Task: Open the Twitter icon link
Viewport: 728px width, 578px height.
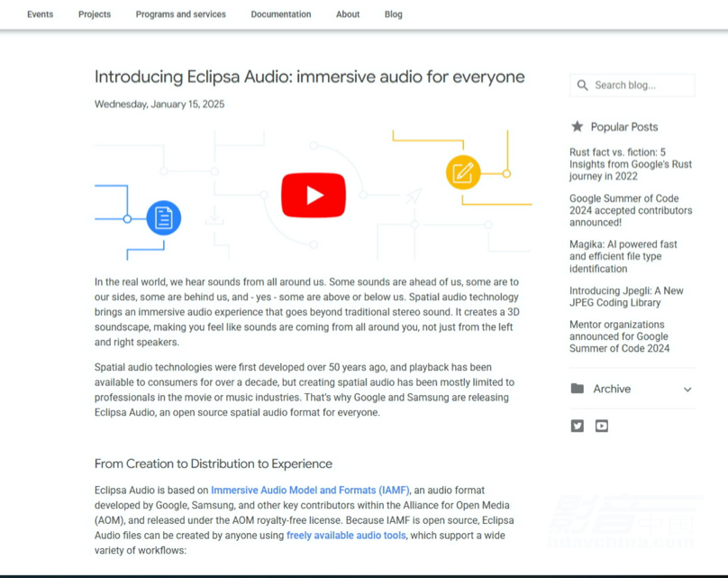Action: pos(578,426)
